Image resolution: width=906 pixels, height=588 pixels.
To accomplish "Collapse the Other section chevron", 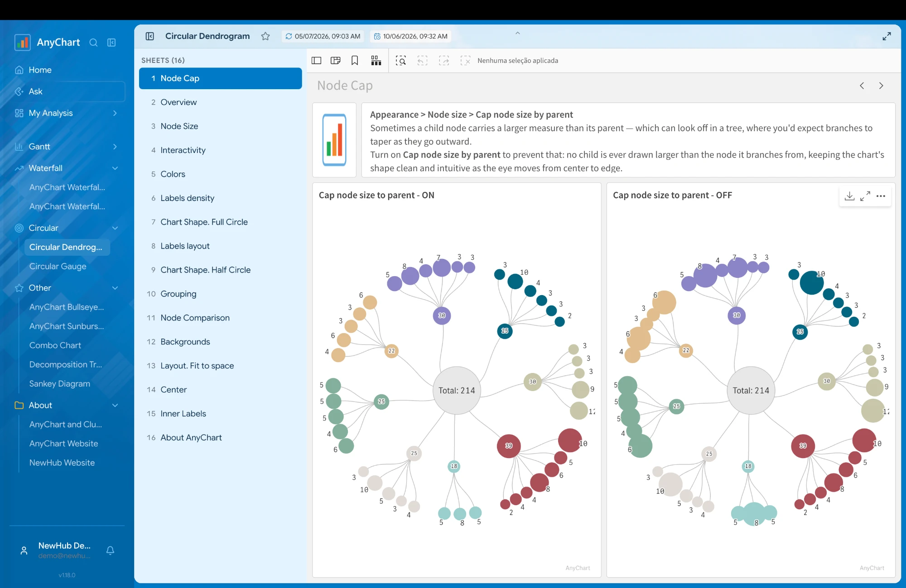I will click(x=115, y=288).
